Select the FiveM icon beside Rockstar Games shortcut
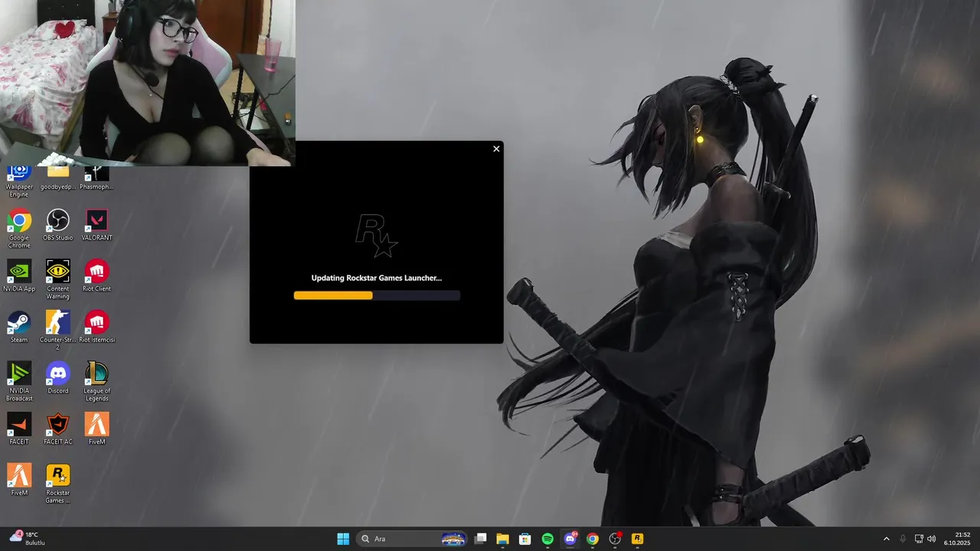This screenshot has height=551, width=980. coord(19,480)
